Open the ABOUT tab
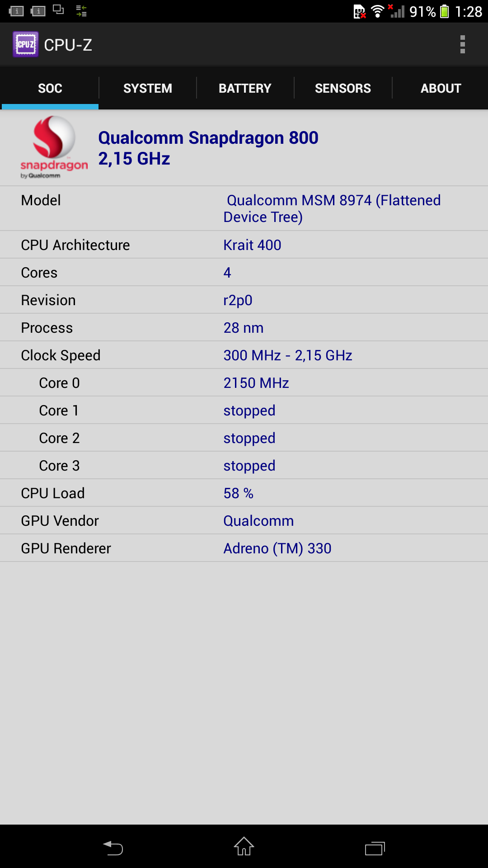 [x=441, y=88]
